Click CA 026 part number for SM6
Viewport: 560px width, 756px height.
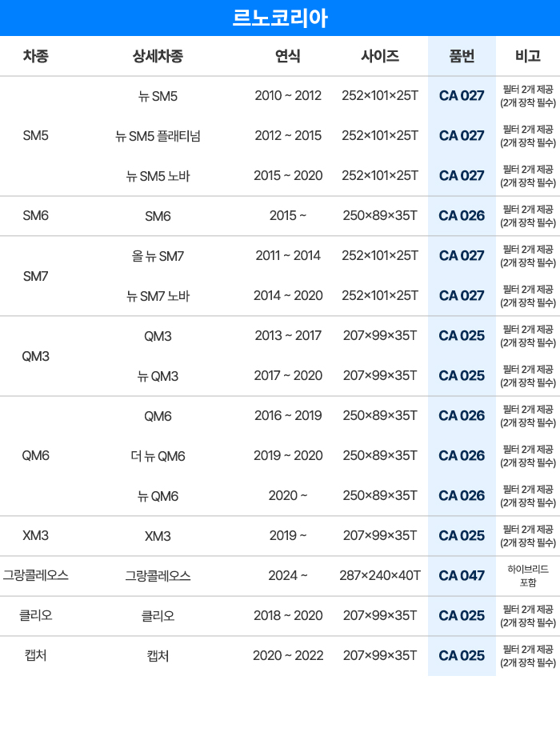(462, 215)
